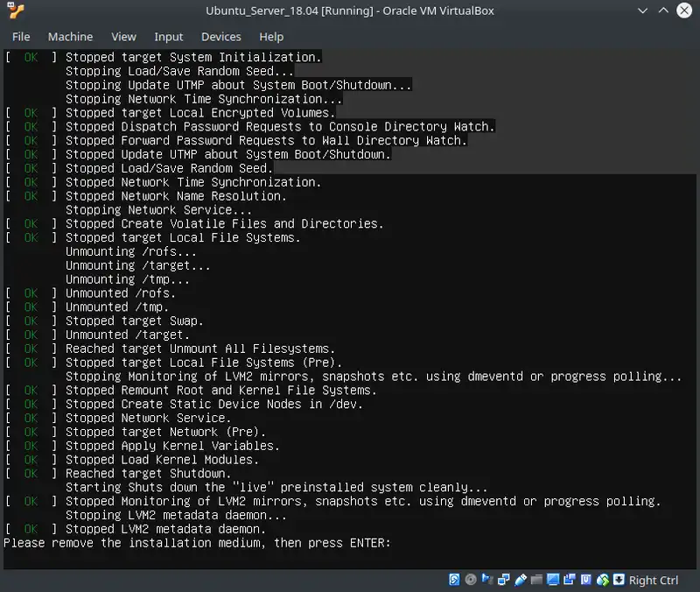The image size is (700, 592).
Task: Click the display monitor status icon
Action: pos(553,580)
